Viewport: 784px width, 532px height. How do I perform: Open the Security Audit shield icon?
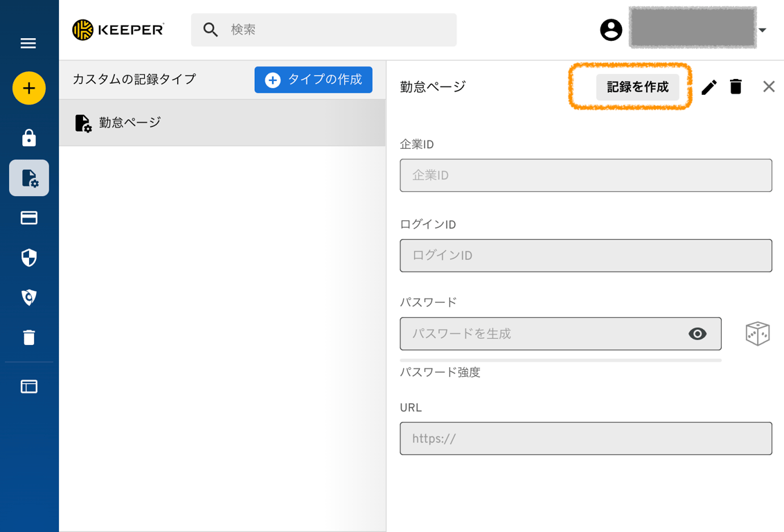pyautogui.click(x=28, y=258)
